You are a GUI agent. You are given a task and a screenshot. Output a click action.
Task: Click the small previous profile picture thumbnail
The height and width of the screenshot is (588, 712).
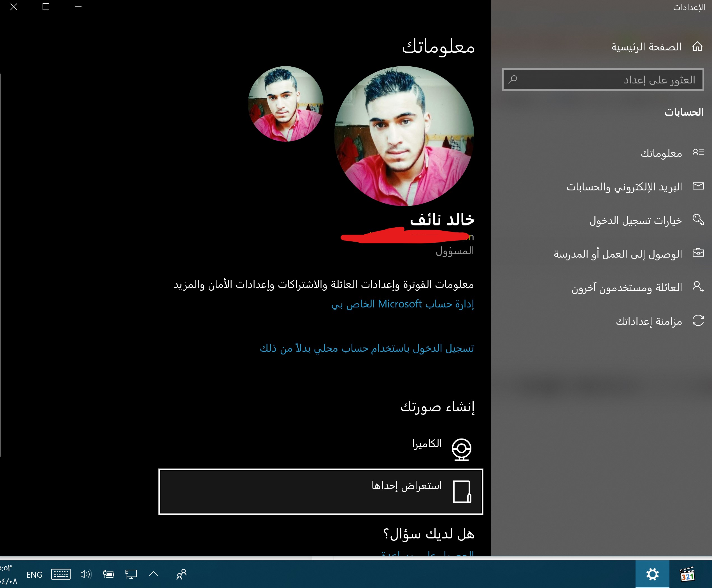click(286, 104)
